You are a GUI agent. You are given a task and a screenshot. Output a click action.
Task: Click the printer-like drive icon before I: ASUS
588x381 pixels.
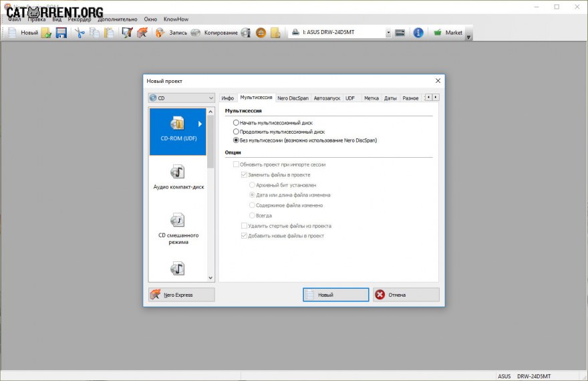(x=295, y=32)
